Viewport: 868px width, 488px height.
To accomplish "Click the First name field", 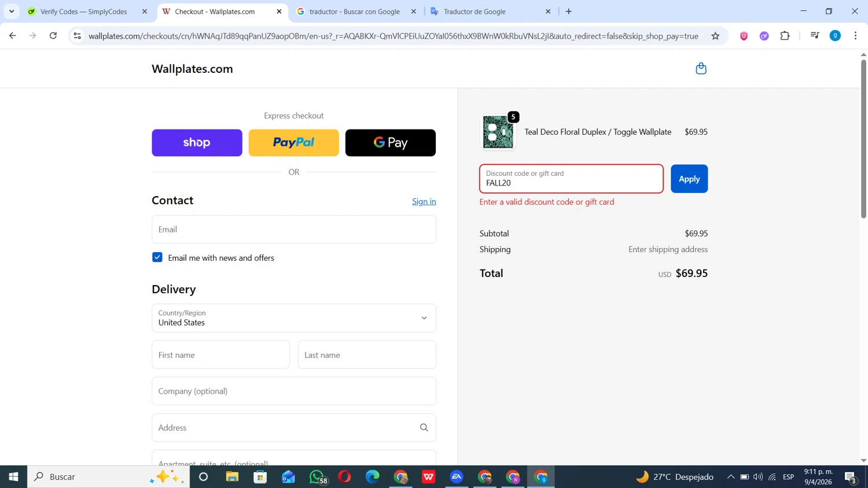I will (221, 354).
